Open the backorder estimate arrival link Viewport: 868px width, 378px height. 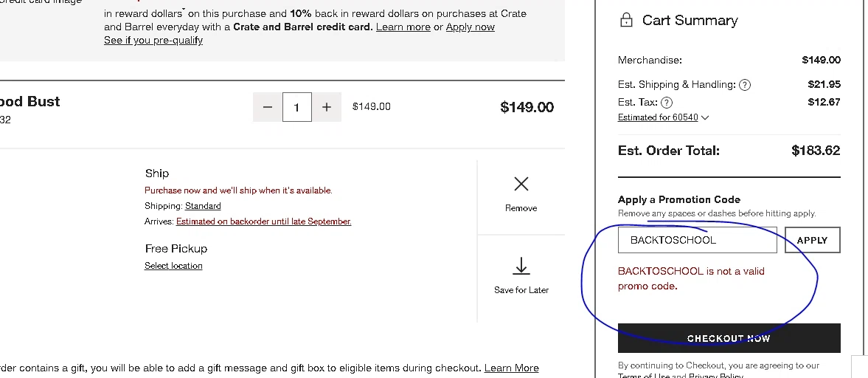263,221
